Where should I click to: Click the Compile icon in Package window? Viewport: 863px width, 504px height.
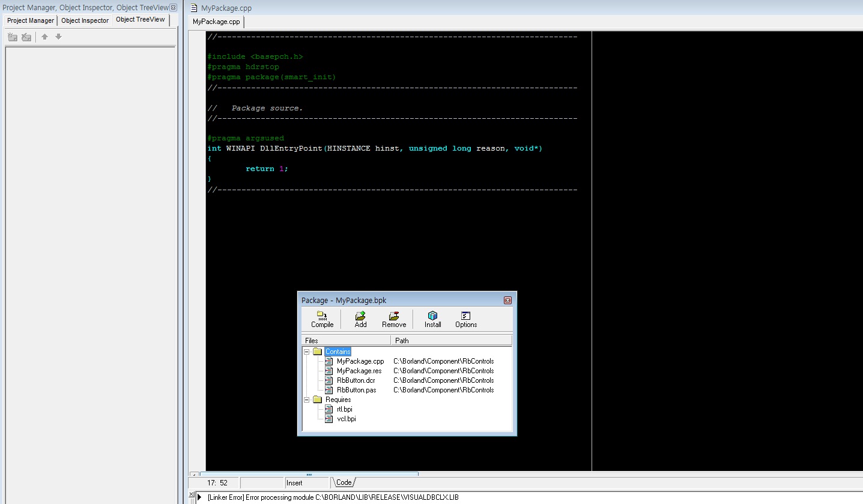click(x=322, y=319)
